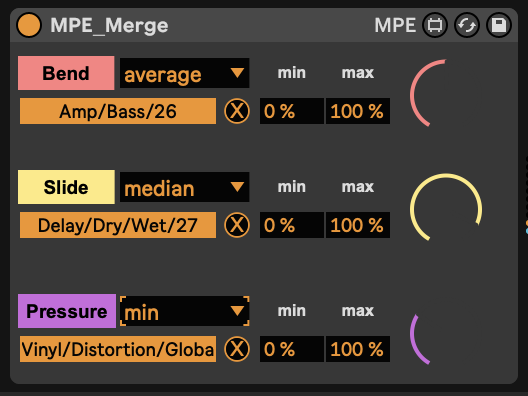Open the Bend average mode dropdown

point(185,73)
